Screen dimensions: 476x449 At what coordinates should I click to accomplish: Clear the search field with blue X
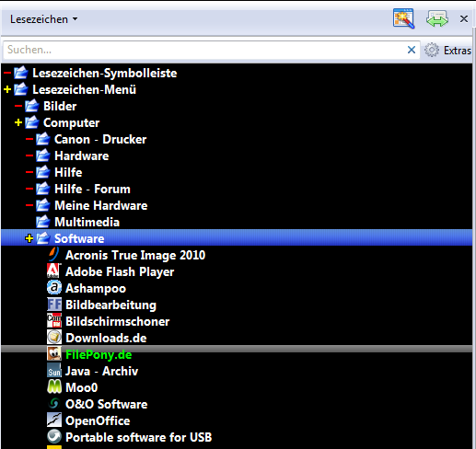point(412,50)
